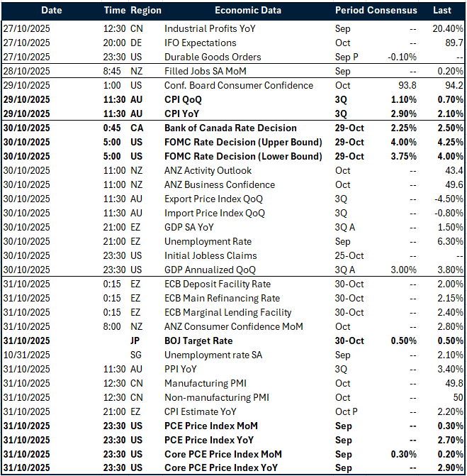Select the Last column header
The height and width of the screenshot is (476, 467).
pos(443,11)
